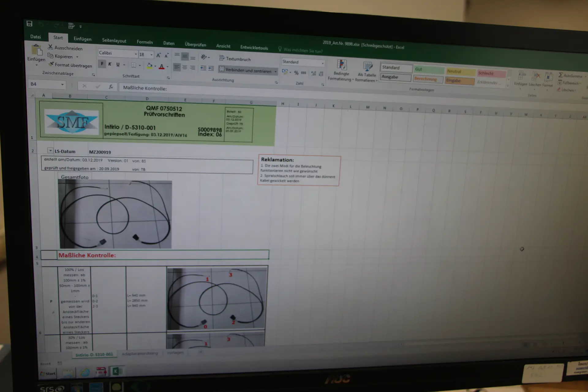Viewport: 588px width, 392px height.
Task: Apply the Berechnung cell style
Action: (428, 79)
